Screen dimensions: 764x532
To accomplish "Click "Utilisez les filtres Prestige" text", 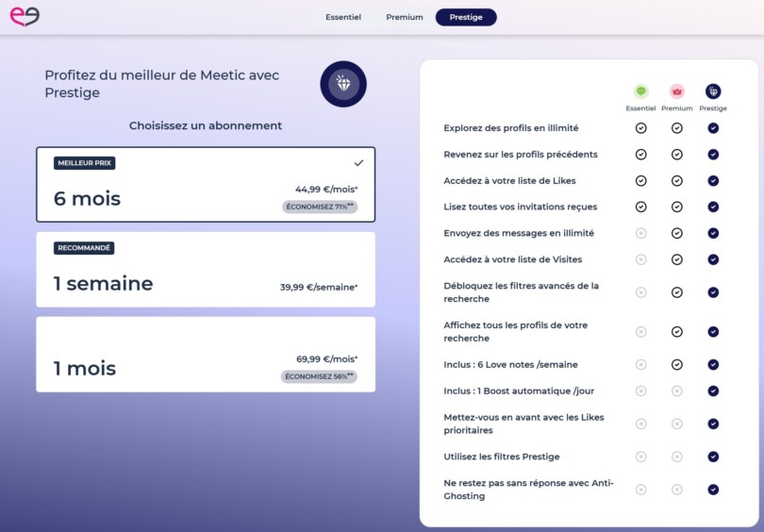I will 502,457.
